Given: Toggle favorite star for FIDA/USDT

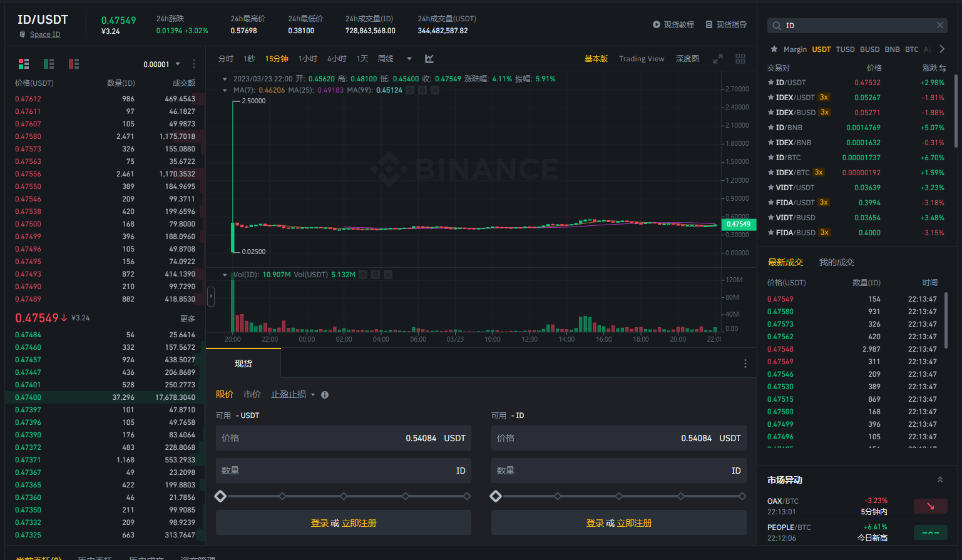Looking at the screenshot, I should pyautogui.click(x=771, y=203).
